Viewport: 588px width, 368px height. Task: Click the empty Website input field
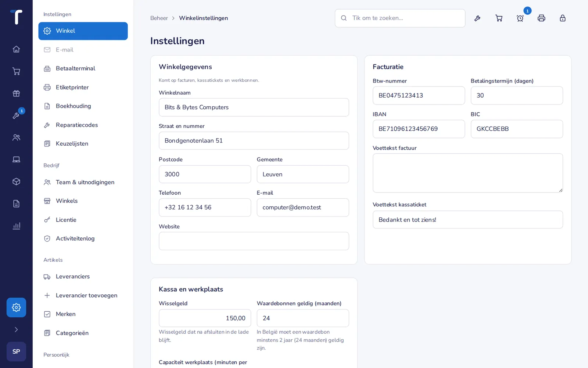254,241
